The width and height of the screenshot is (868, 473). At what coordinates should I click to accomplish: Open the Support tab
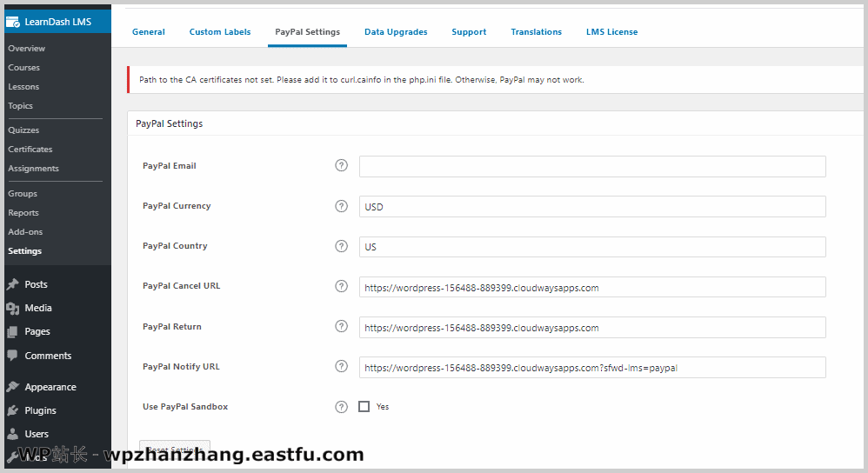[469, 32]
